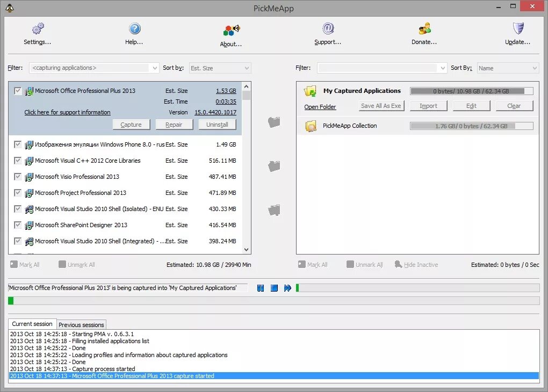Open the Settings gear icon
This screenshot has width=548, height=392.
point(38,28)
